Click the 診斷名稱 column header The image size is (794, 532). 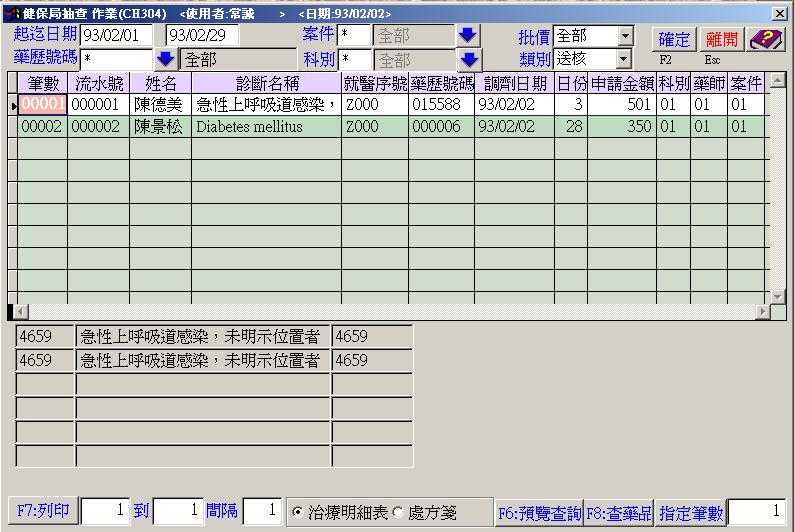[266, 83]
